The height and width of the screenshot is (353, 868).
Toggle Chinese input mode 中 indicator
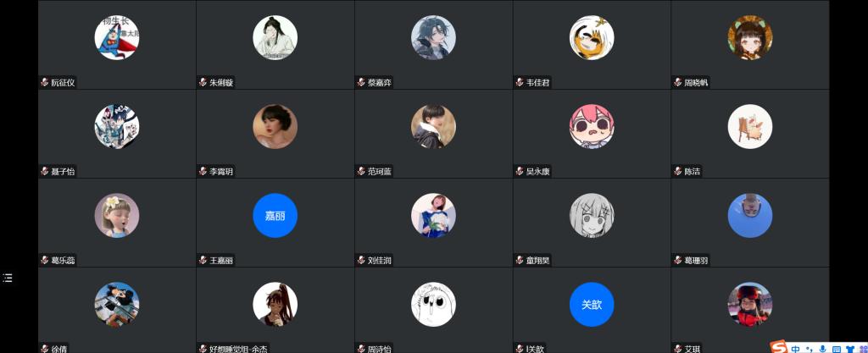795,349
